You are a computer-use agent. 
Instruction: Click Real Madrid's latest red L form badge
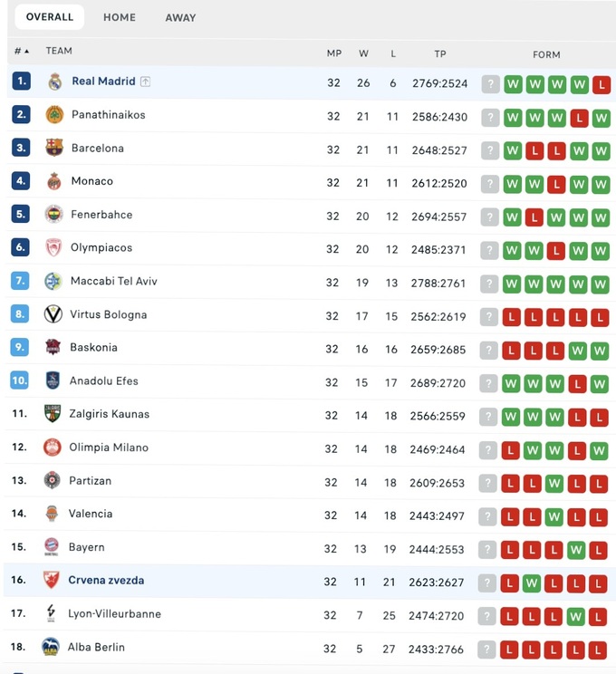(601, 83)
